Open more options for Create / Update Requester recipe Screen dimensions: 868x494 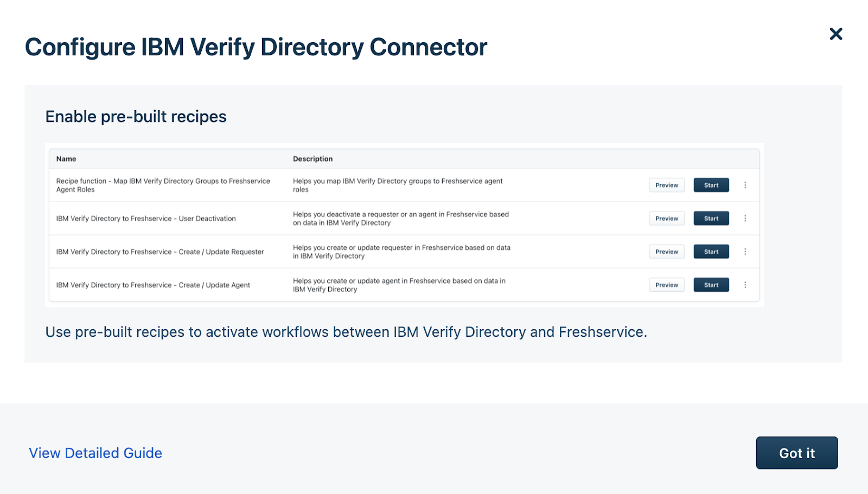[x=745, y=252]
